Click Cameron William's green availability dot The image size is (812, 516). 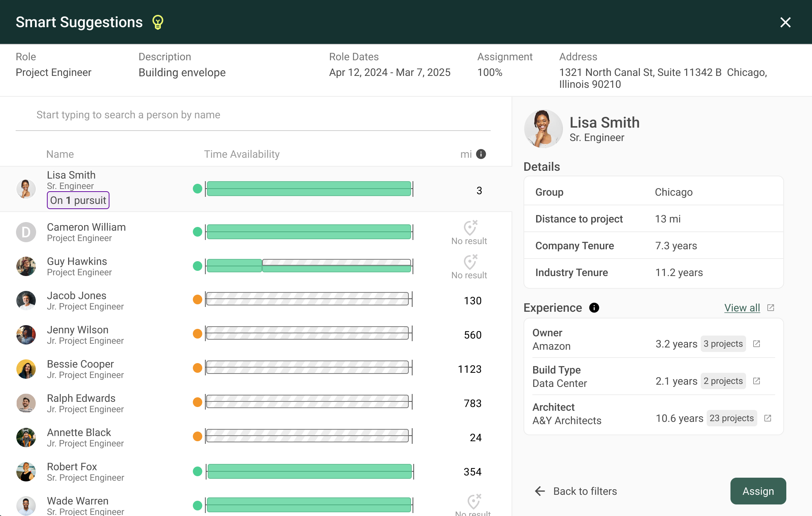click(197, 232)
